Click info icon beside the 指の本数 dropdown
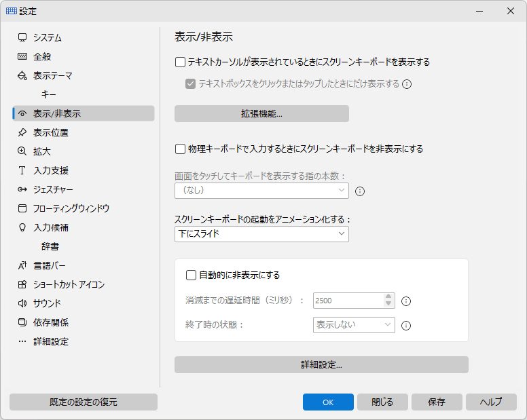The image size is (527, 420). tap(360, 191)
